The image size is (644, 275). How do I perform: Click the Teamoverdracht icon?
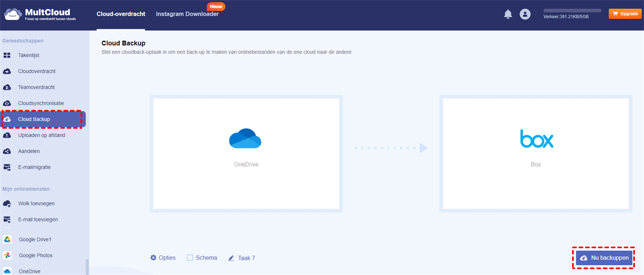[7, 87]
